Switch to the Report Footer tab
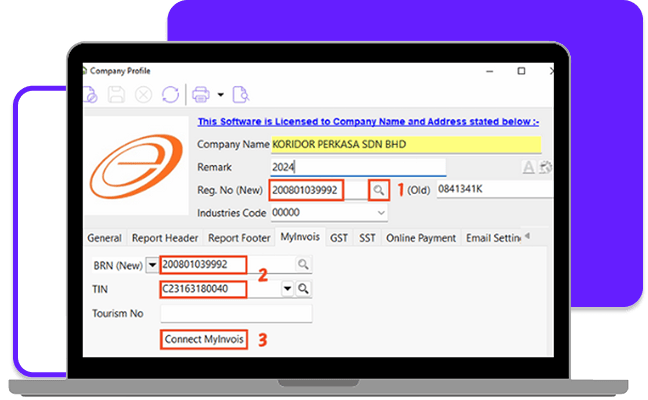Image resolution: width=648 pixels, height=400 pixels. (239, 238)
